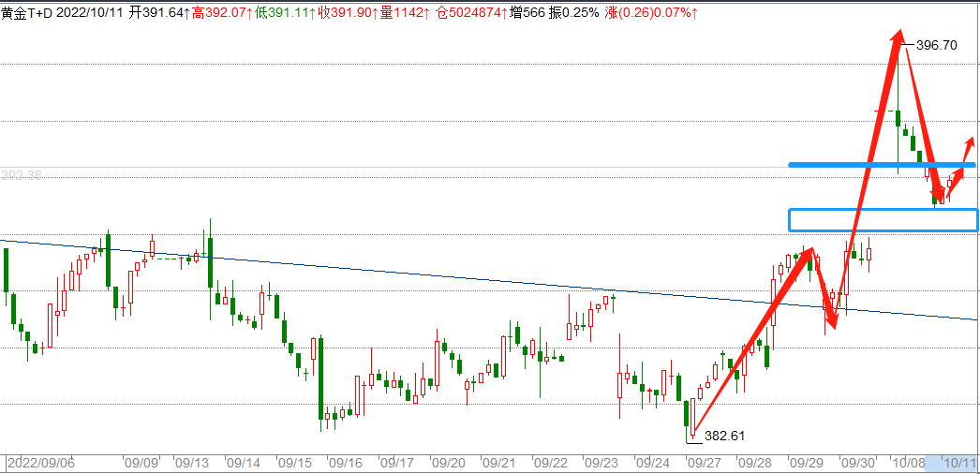Select the 09/27 date marker
This screenshot has width=980, height=474.
[704, 464]
